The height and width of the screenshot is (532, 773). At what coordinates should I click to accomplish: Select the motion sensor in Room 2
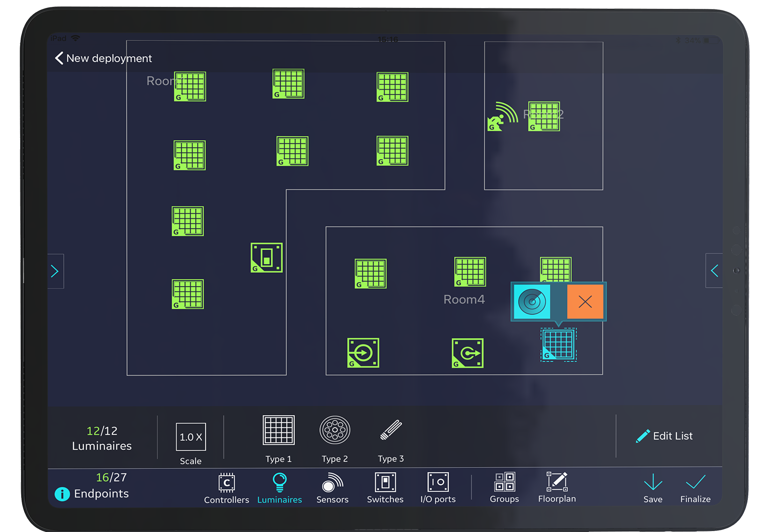point(502,117)
